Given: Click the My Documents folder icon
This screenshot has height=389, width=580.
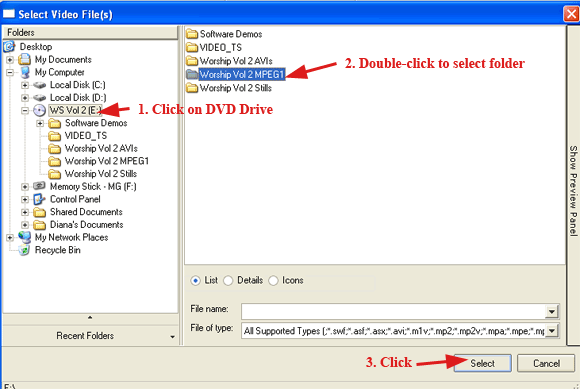Looking at the screenshot, I should click(x=24, y=59).
